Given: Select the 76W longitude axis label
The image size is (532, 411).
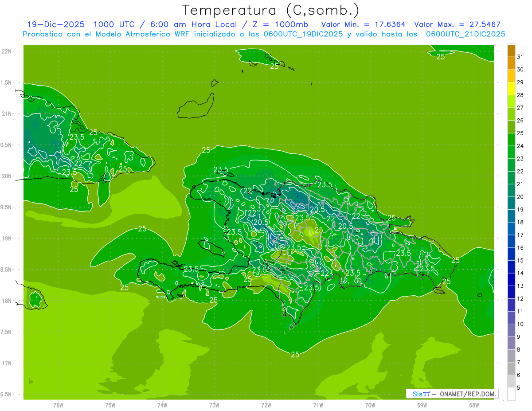Looking at the screenshot, I should 58,405.
